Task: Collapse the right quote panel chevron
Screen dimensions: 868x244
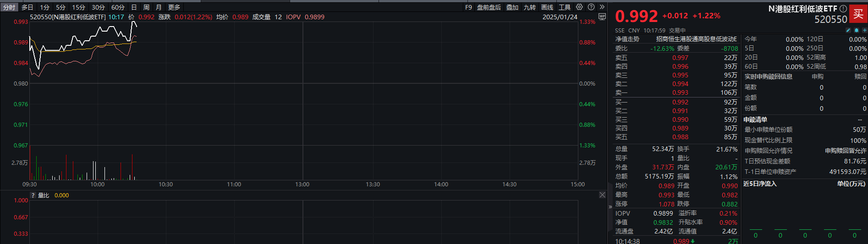Action: click(610, 207)
